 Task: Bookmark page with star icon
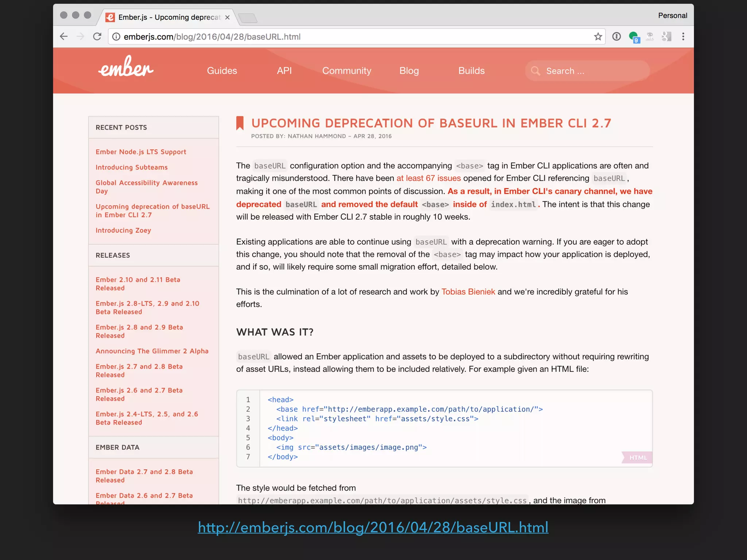(598, 36)
